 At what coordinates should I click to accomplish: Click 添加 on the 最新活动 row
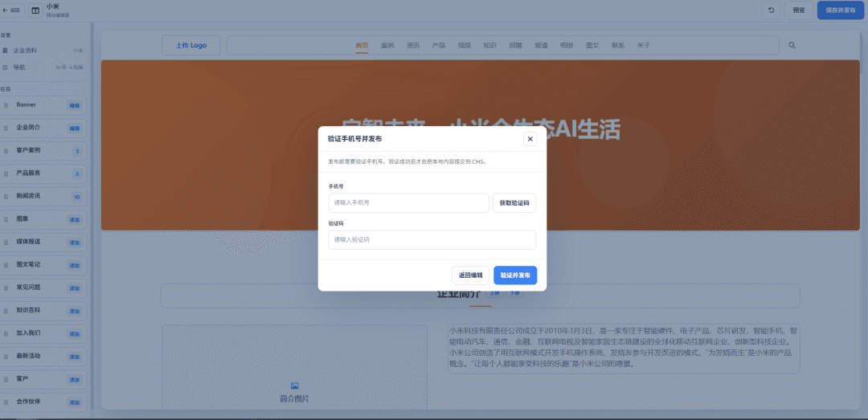[74, 357]
